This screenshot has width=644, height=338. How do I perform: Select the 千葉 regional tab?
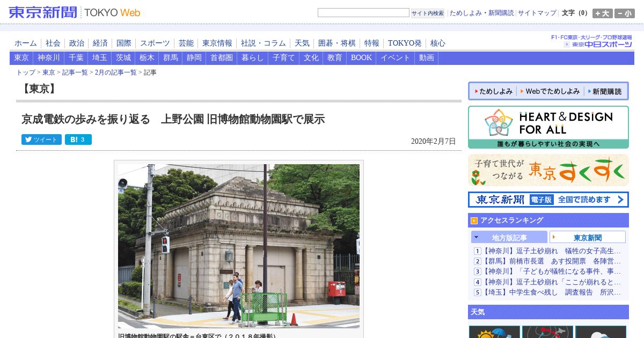[76, 58]
